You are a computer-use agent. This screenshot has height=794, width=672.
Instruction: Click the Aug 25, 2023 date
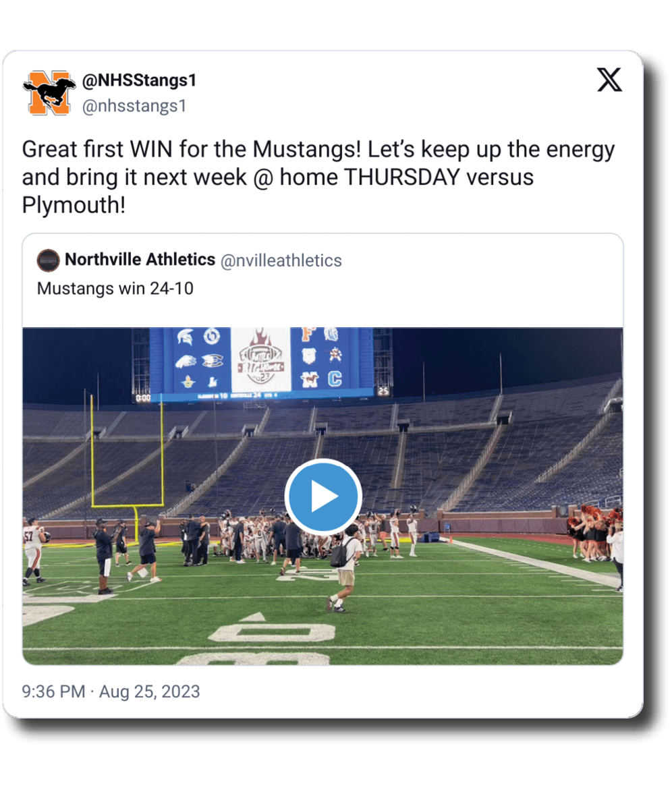pos(150,691)
